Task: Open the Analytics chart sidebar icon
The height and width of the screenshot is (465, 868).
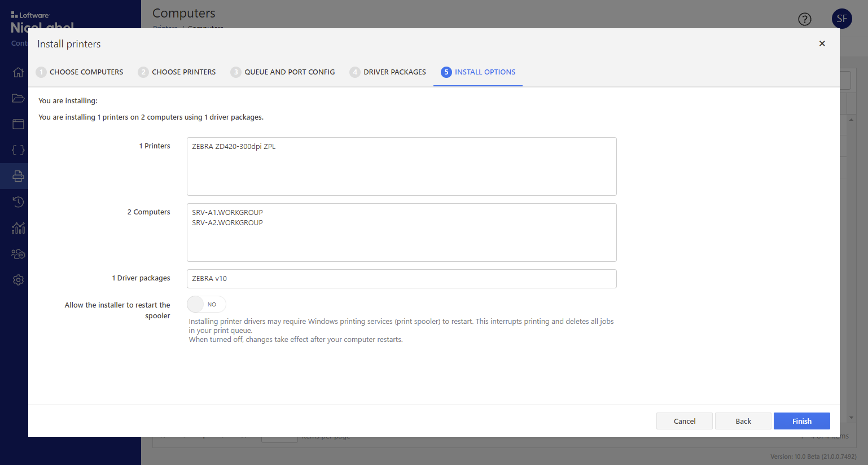Action: pos(18,228)
